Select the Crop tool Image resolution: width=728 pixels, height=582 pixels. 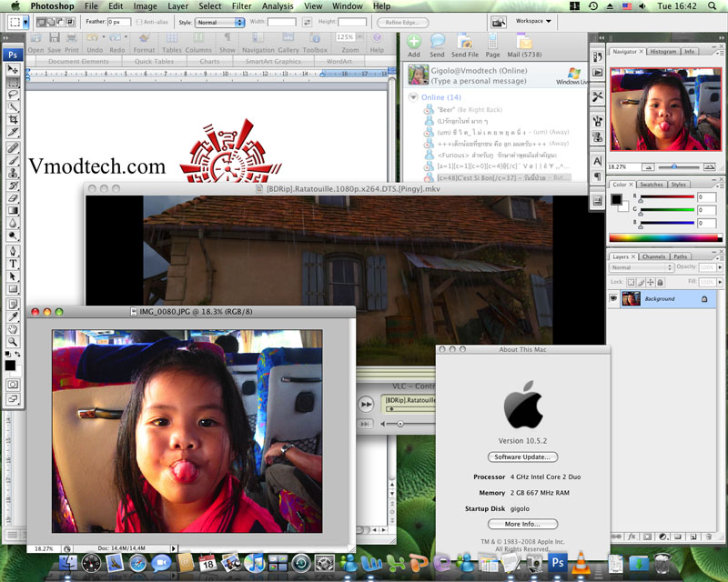(13, 120)
